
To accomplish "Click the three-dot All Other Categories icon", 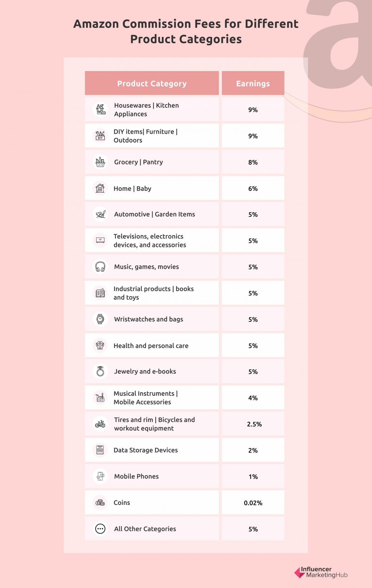I will coord(100,529).
